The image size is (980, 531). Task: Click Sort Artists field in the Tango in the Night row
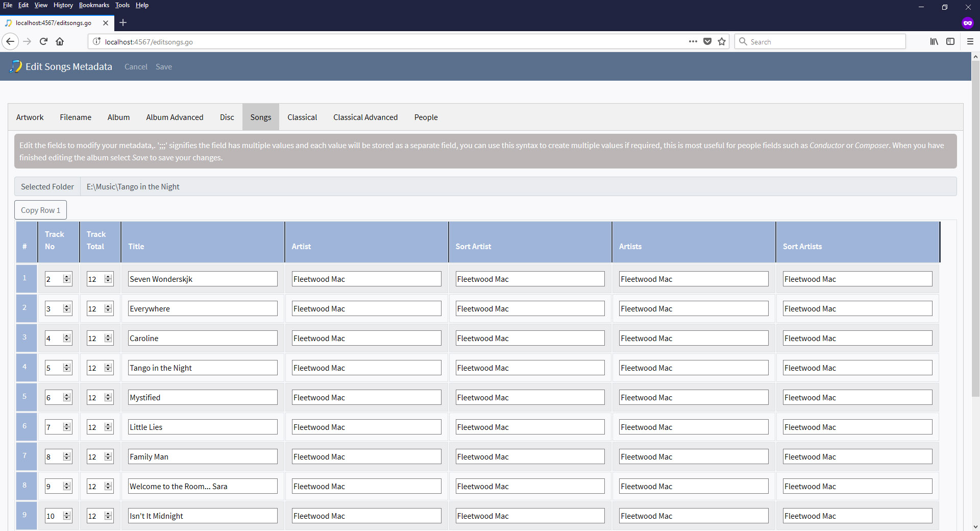pos(857,368)
